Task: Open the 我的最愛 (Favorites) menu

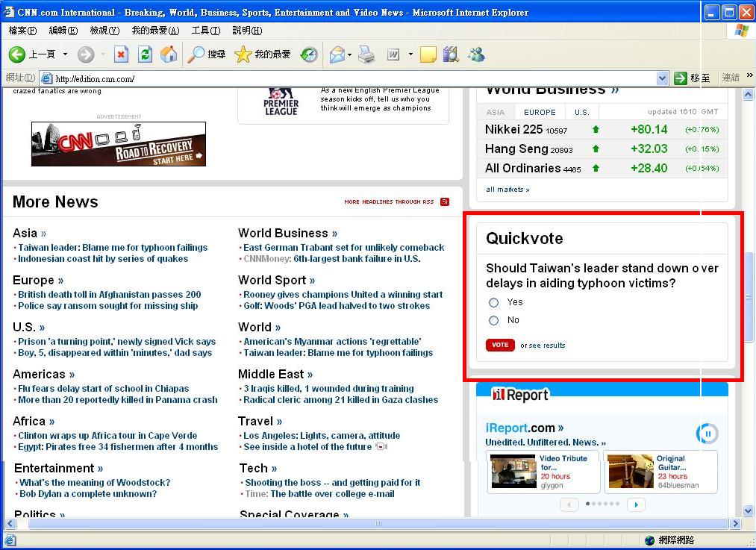Action: coord(155,31)
